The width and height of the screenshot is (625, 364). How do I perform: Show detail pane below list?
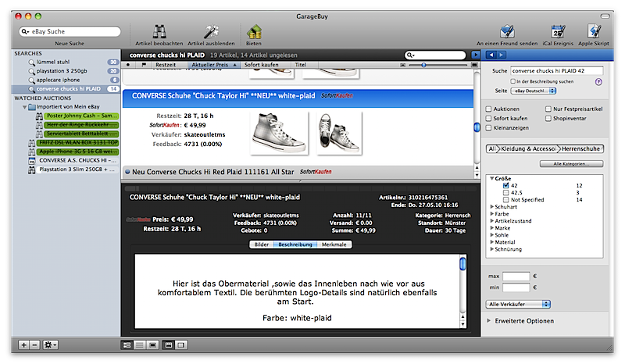[169, 345]
